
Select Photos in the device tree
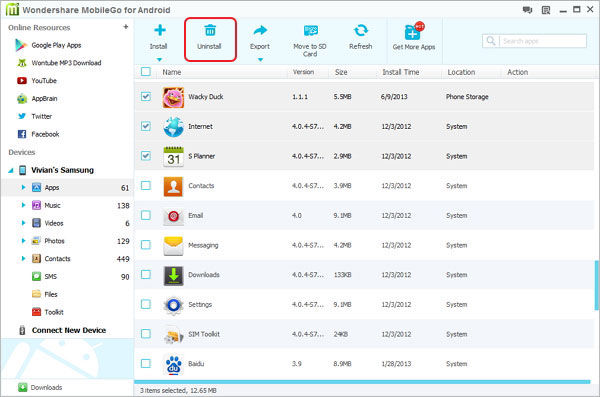click(x=54, y=241)
